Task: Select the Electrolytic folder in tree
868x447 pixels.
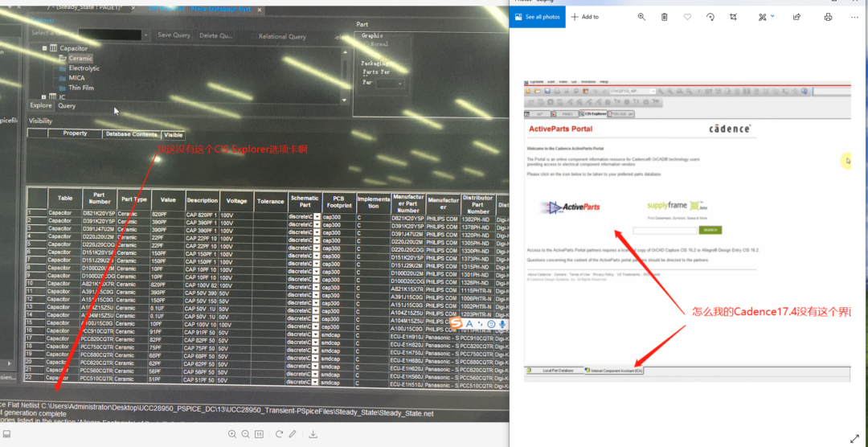Action: [84, 68]
